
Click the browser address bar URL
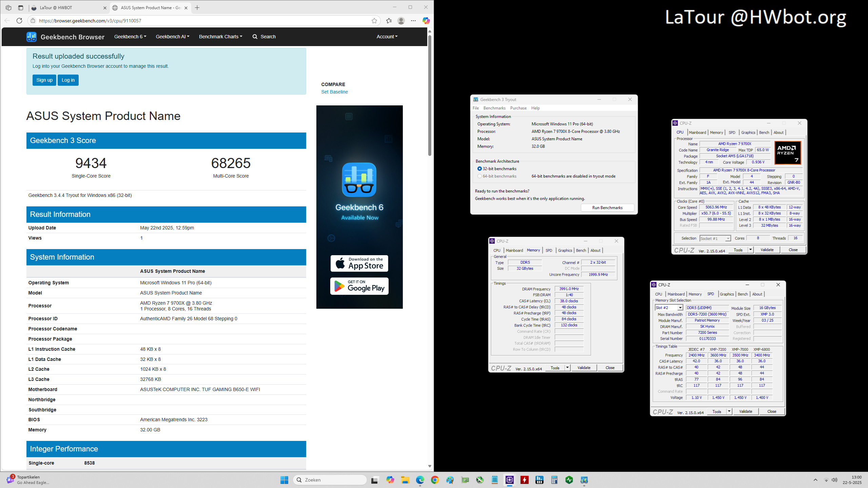90,21
